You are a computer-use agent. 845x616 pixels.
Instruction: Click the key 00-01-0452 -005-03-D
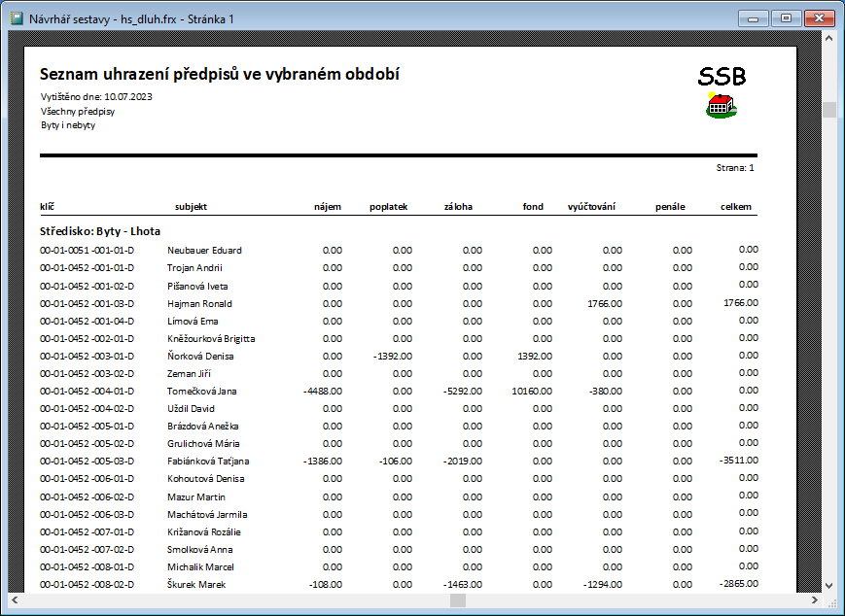point(87,461)
